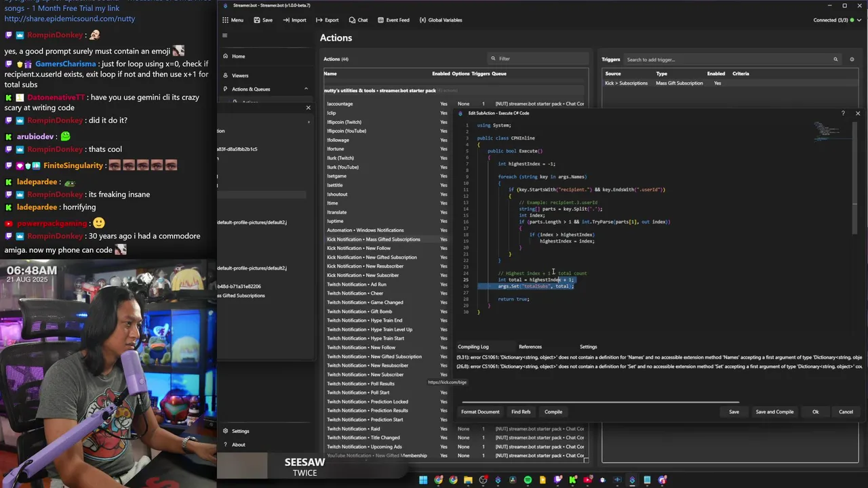868x488 pixels.
Task: Click the Export arrow icon
Action: click(x=319, y=20)
